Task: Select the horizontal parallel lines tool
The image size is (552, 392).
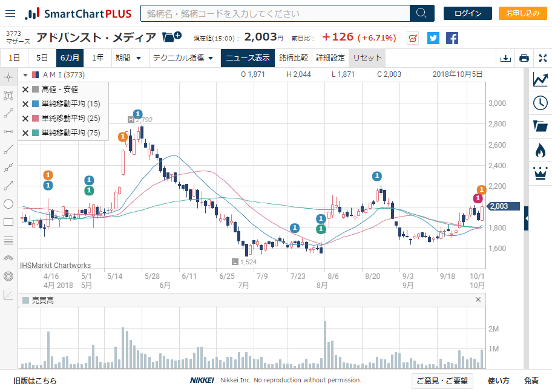Action: pyautogui.click(x=8, y=240)
